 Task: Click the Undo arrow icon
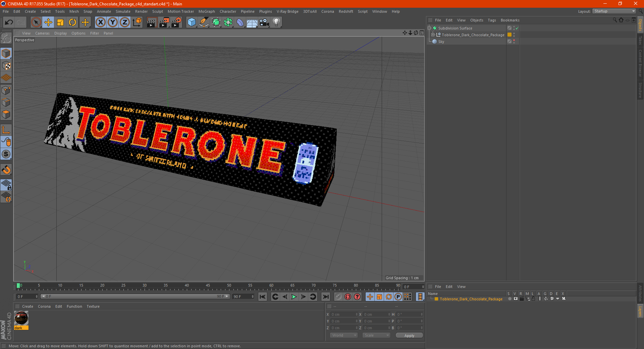coord(9,22)
